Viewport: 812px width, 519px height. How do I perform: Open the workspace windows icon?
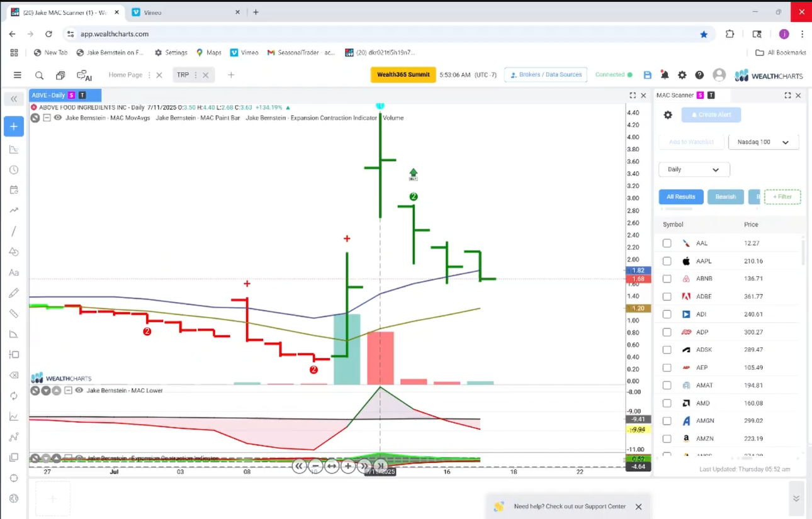coord(60,75)
